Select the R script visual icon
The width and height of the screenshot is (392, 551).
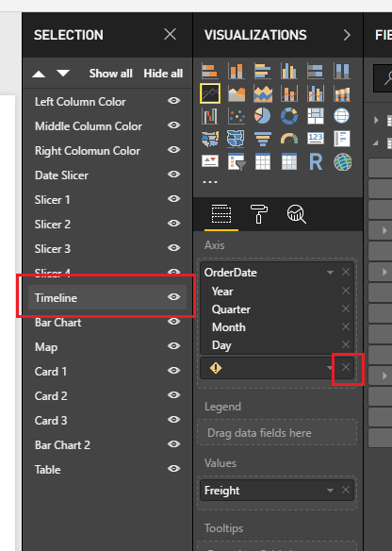pyautogui.click(x=316, y=162)
